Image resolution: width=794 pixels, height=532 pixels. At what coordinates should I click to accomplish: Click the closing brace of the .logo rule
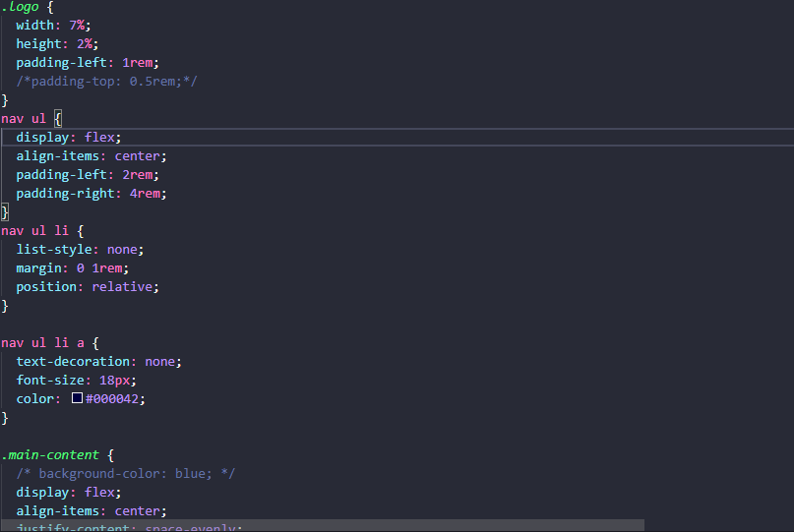pyautogui.click(x=5, y=100)
